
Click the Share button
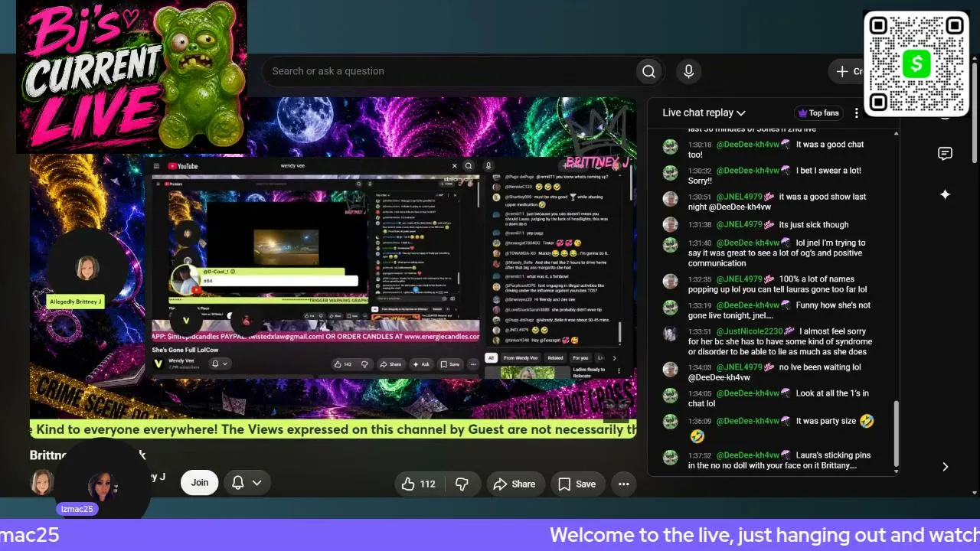click(x=514, y=484)
